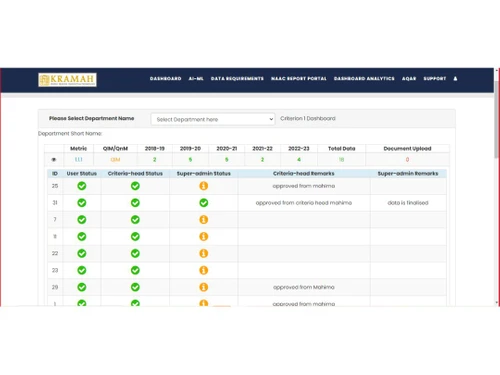Open the user profile icon in navbar
500x375 pixels.
coord(455,79)
